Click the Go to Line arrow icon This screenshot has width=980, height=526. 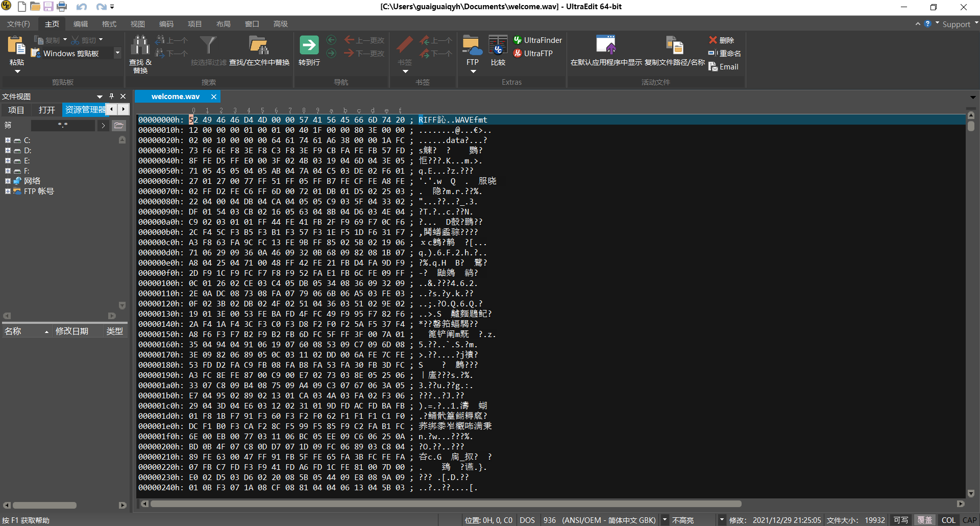point(309,45)
